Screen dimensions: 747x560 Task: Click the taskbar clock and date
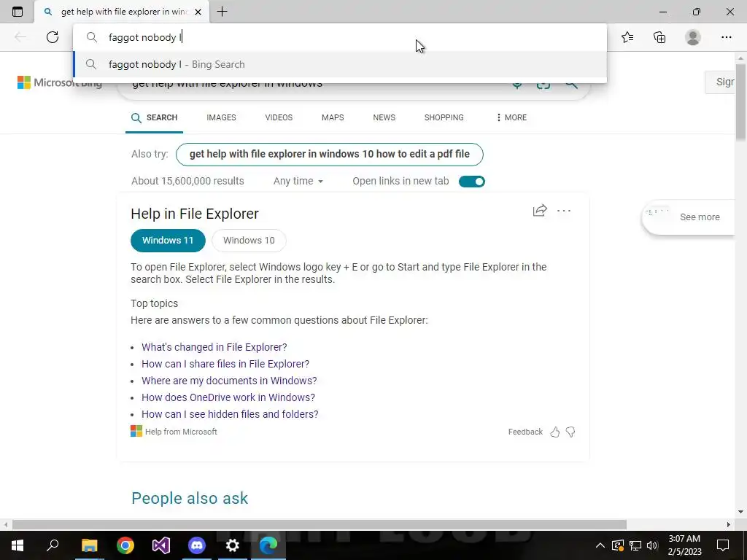(684, 545)
